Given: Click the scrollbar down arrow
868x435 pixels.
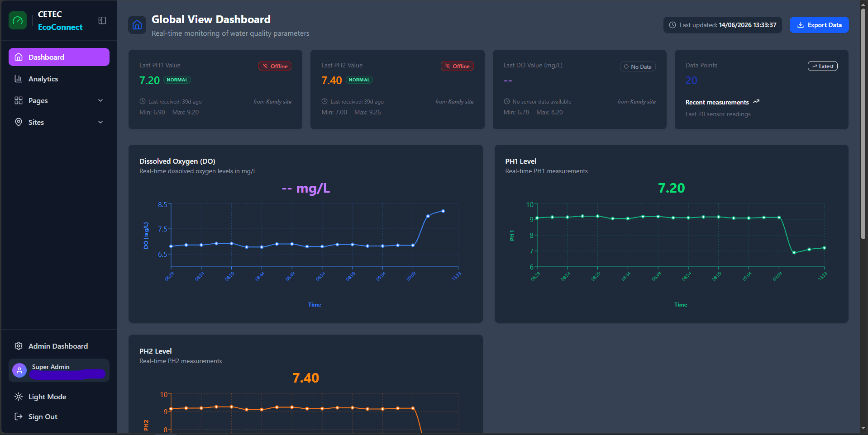Looking at the screenshot, I should click(863, 428).
